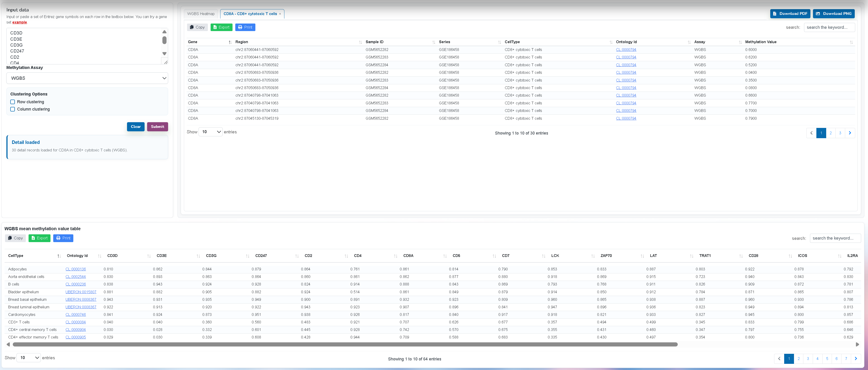Print the WGBS mean methylation table
Viewport: 868px width, 370px height.
[x=63, y=238]
